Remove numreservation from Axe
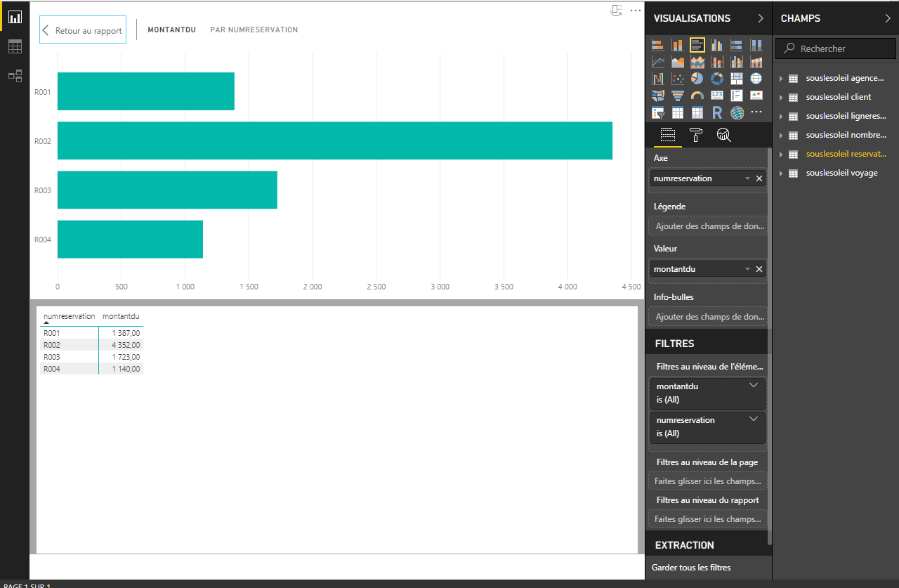 [x=759, y=178]
